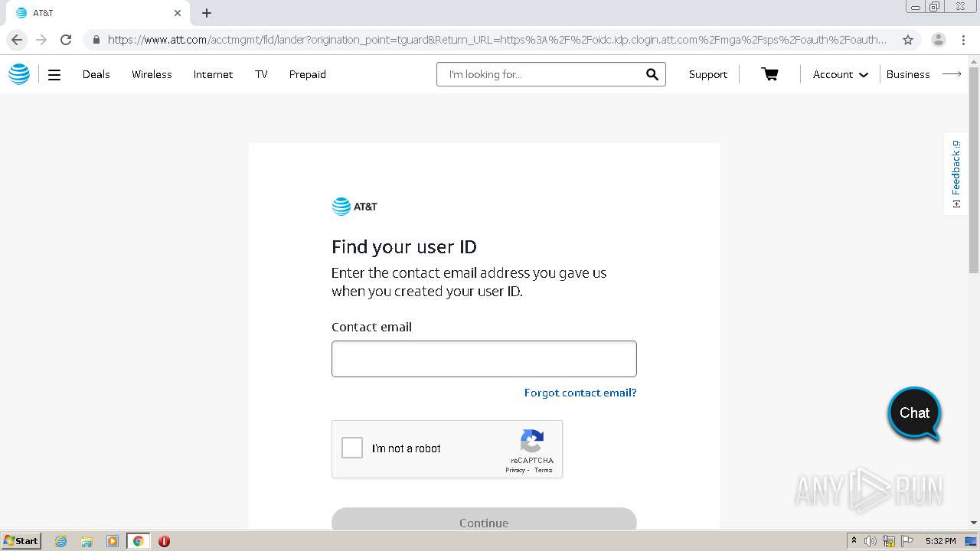Click the browser forward arrow
980x551 pixels.
click(41, 40)
